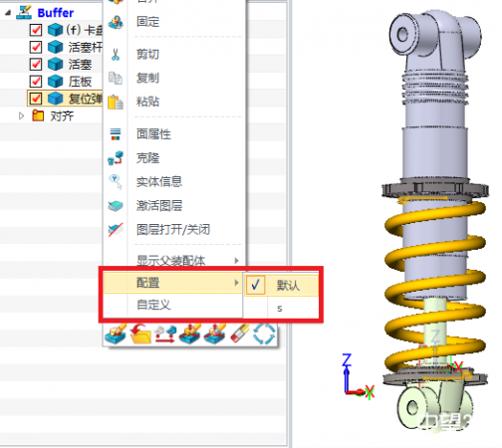Select the 活塞 tree item
The image size is (502, 448).
80,64
